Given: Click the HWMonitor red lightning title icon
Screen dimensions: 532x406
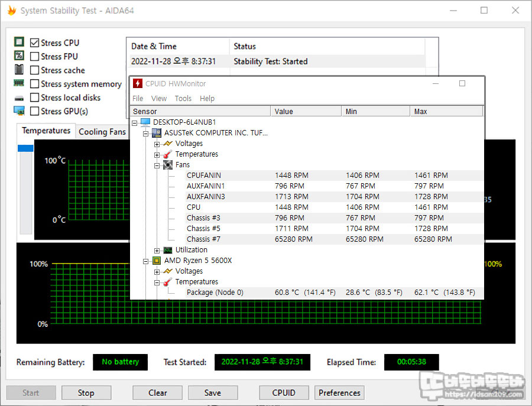Looking at the screenshot, I should 137,83.
